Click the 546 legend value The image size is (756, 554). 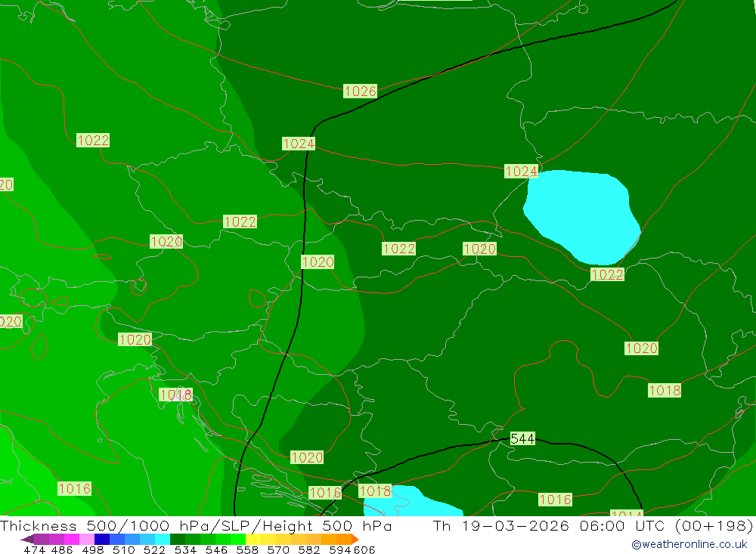coord(216,549)
